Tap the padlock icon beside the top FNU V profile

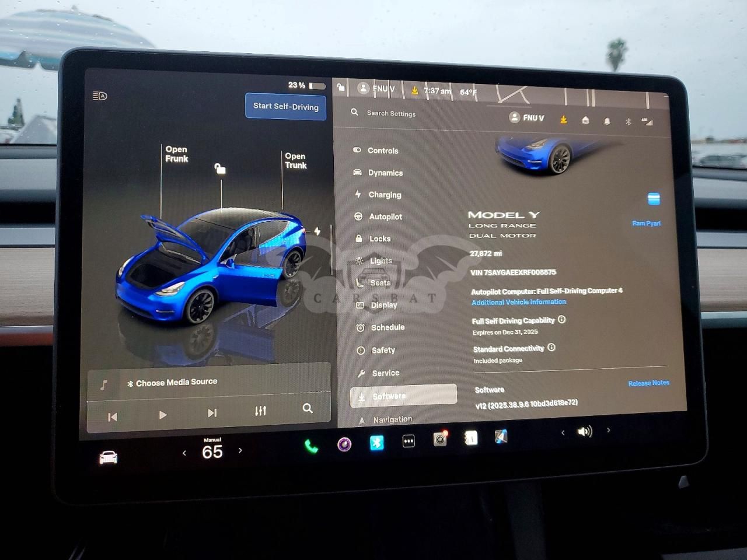click(341, 87)
